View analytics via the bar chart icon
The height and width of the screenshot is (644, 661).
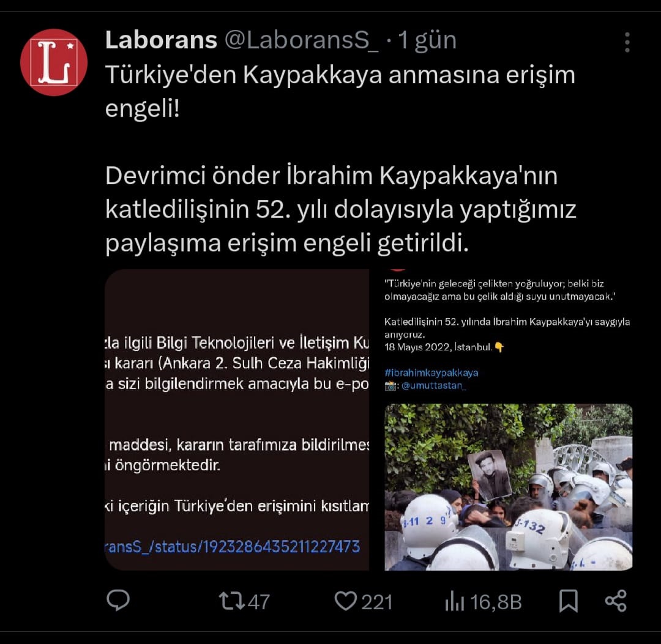(x=454, y=601)
